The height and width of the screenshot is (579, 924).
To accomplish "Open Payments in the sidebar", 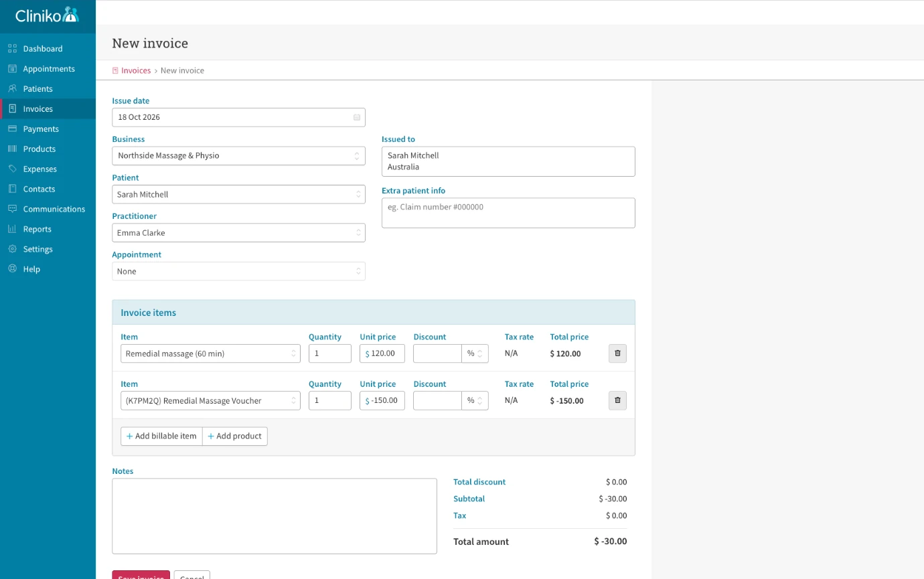I will click(x=48, y=129).
